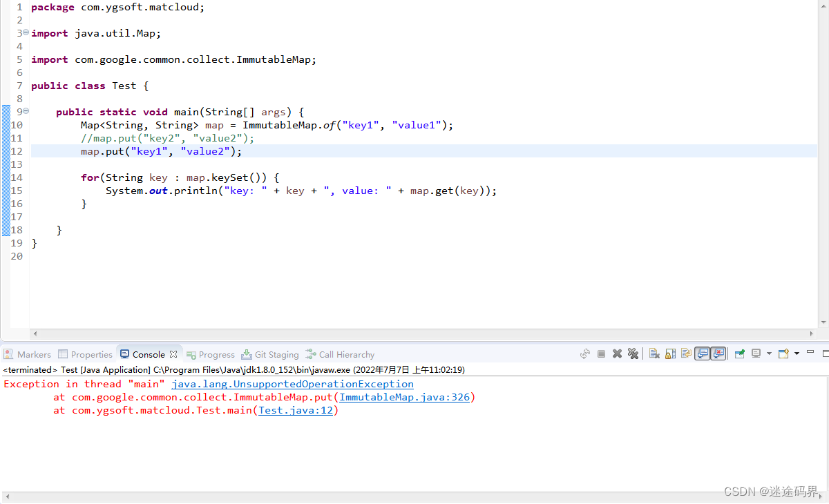
Task: Open the java.lang.UnsupportedOperationException link
Action: [293, 384]
